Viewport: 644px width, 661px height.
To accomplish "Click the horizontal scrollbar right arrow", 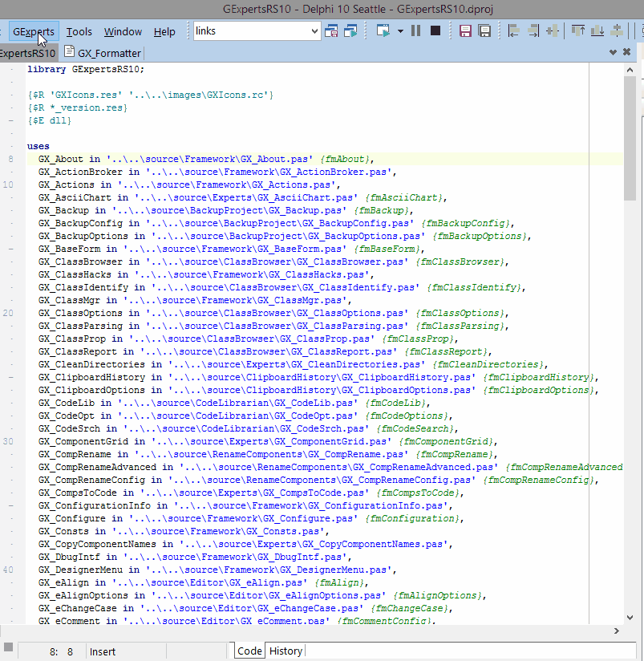I will [x=617, y=631].
